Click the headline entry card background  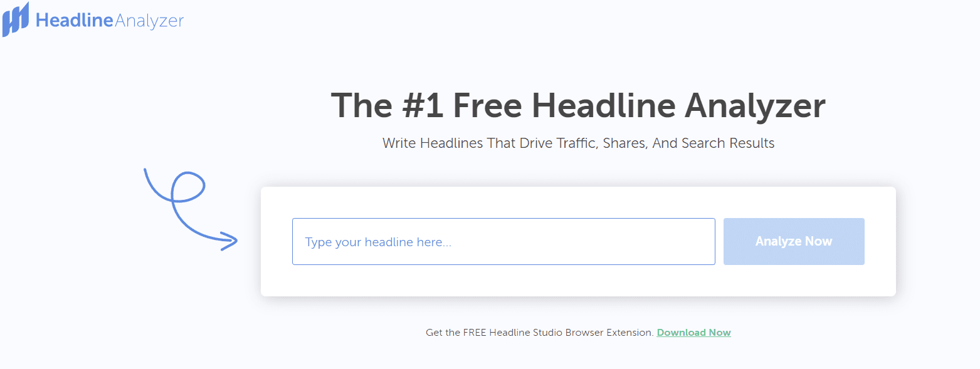[577, 282]
